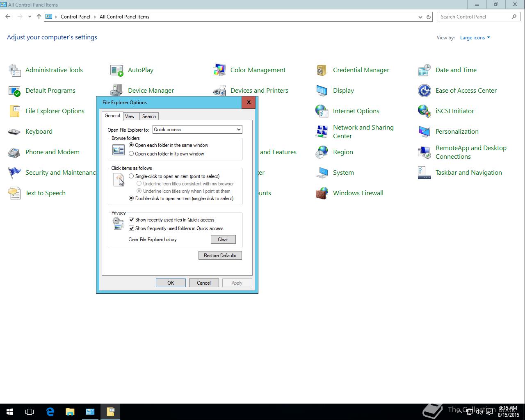Image resolution: width=525 pixels, height=420 pixels.
Task: Open Text to Speech icon
Action: pyautogui.click(x=15, y=193)
